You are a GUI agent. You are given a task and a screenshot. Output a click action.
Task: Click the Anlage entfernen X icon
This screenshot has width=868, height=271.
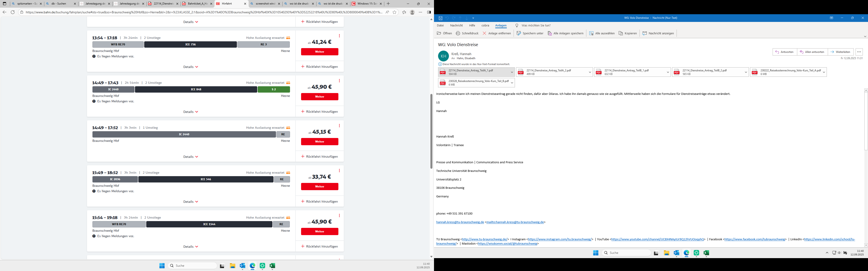tap(484, 33)
